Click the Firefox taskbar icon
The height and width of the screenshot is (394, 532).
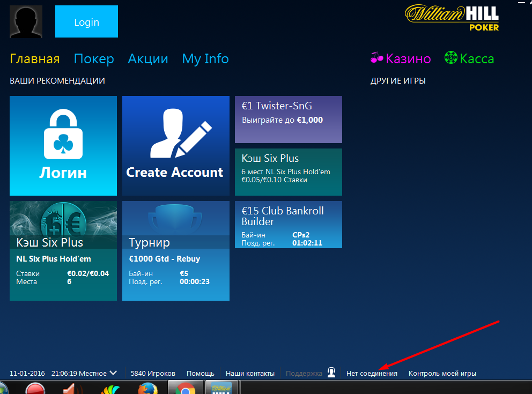point(148,388)
